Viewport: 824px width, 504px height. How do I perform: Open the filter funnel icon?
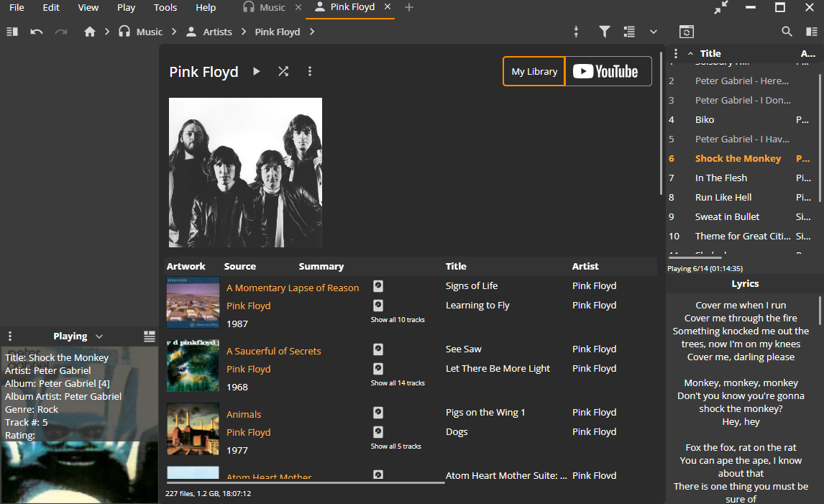tap(605, 32)
